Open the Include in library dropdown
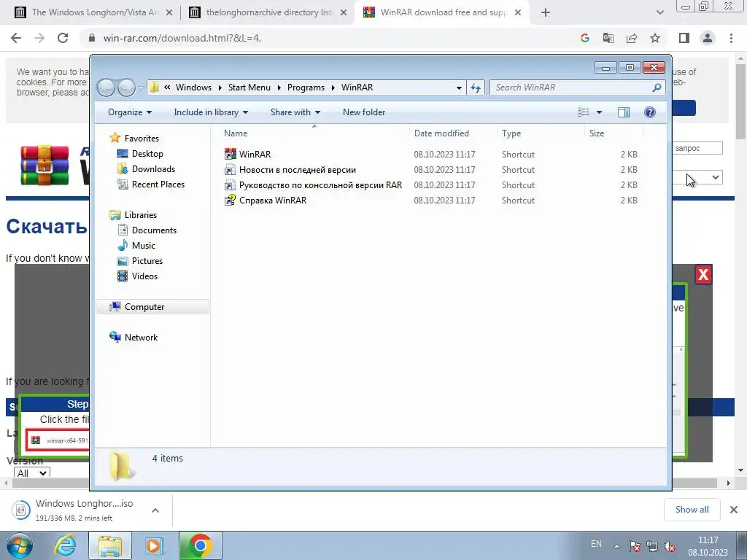 coord(211,112)
